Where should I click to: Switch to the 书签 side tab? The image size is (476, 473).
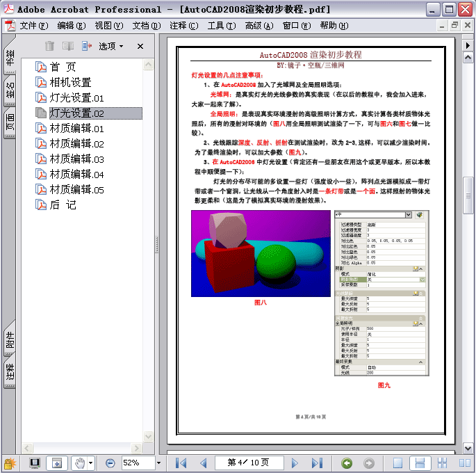pyautogui.click(x=10, y=58)
